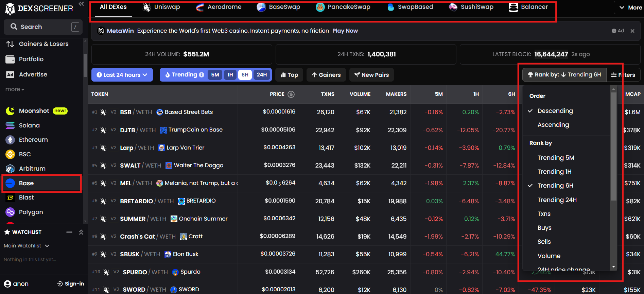
Task: Select Aerodrome DEX tab
Action: pos(219,7)
